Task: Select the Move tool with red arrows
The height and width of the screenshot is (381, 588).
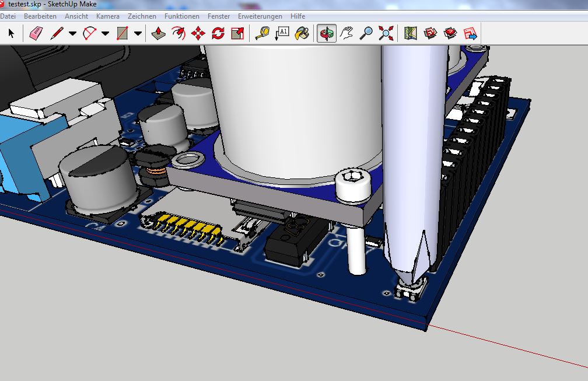Action: click(x=198, y=33)
